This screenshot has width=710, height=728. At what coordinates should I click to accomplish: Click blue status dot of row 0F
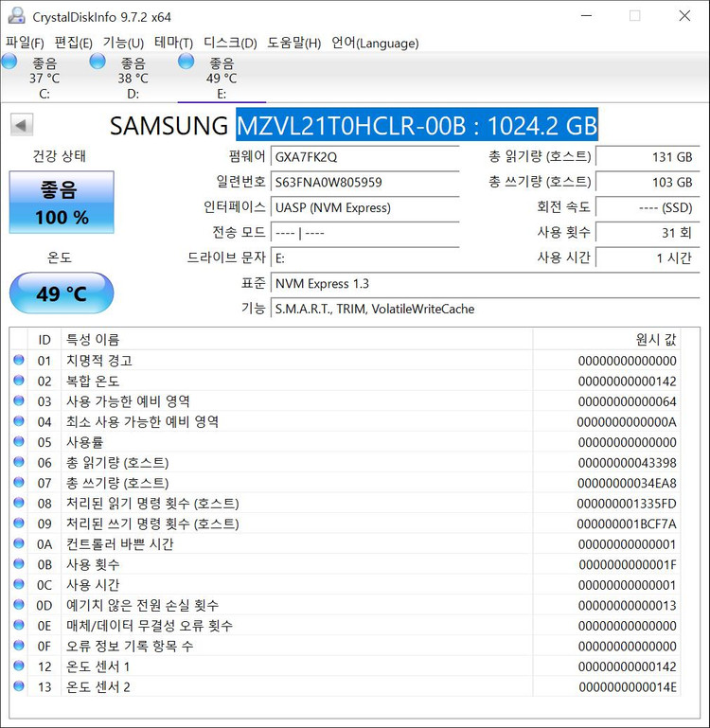pyautogui.click(x=19, y=646)
